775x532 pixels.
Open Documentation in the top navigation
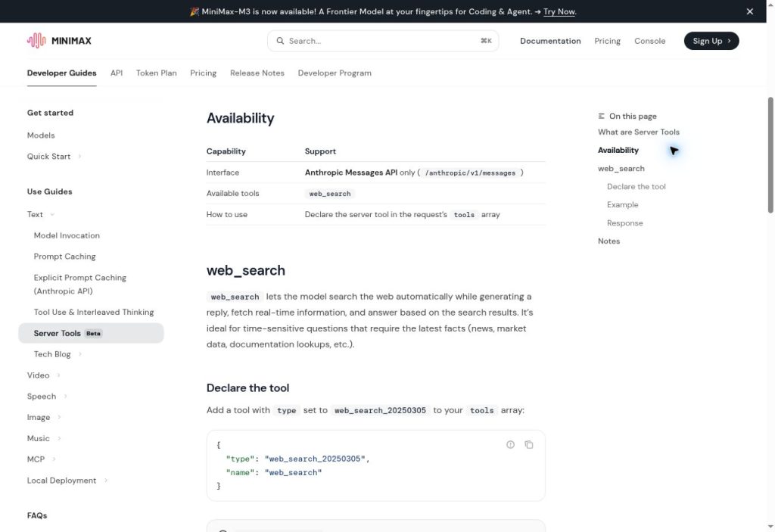550,41
